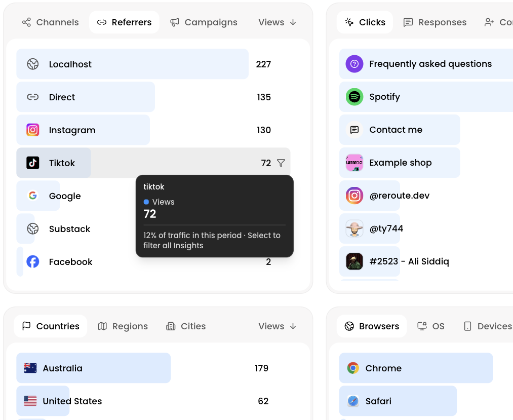
Task: Click the Spotify logo icon
Action: point(354,97)
